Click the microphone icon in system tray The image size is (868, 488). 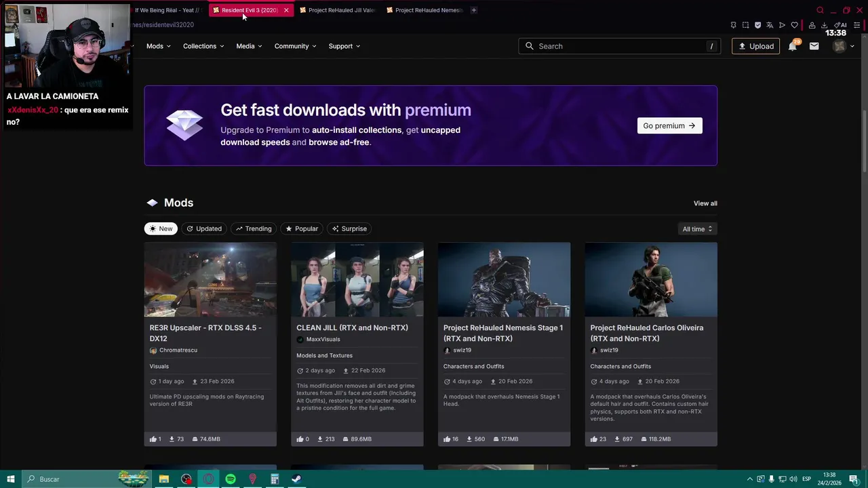[771, 479]
